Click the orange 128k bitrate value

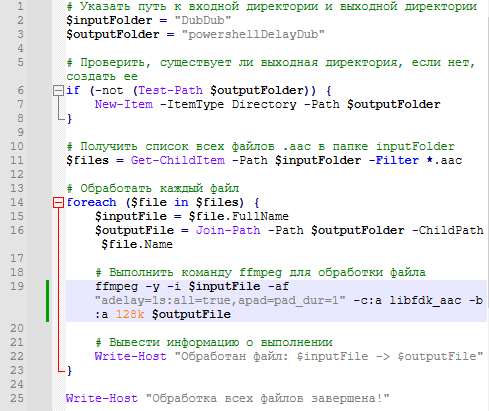click(x=130, y=314)
